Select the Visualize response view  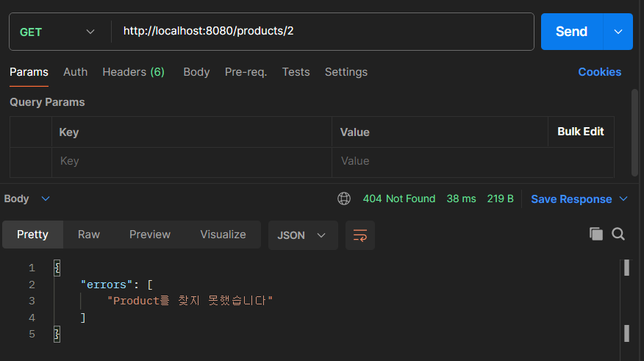pos(223,235)
